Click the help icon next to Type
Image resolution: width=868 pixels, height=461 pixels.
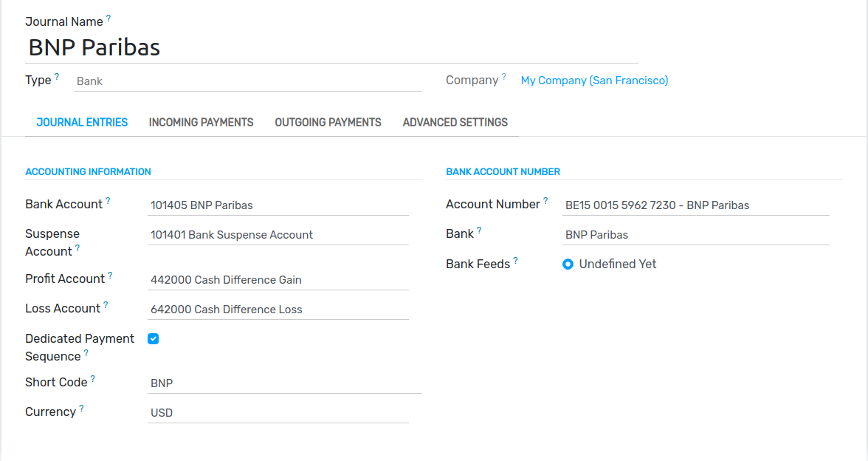56,77
